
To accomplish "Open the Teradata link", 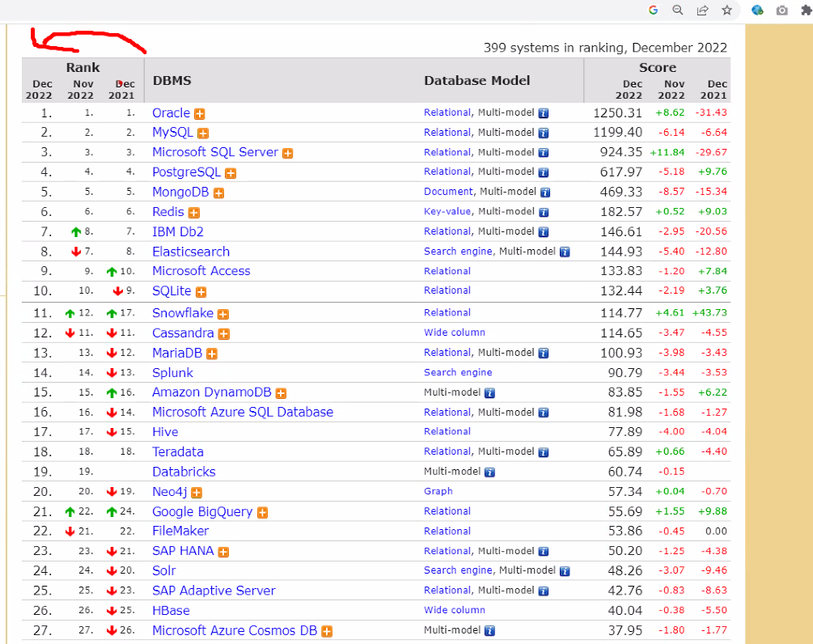I will pyautogui.click(x=178, y=451).
